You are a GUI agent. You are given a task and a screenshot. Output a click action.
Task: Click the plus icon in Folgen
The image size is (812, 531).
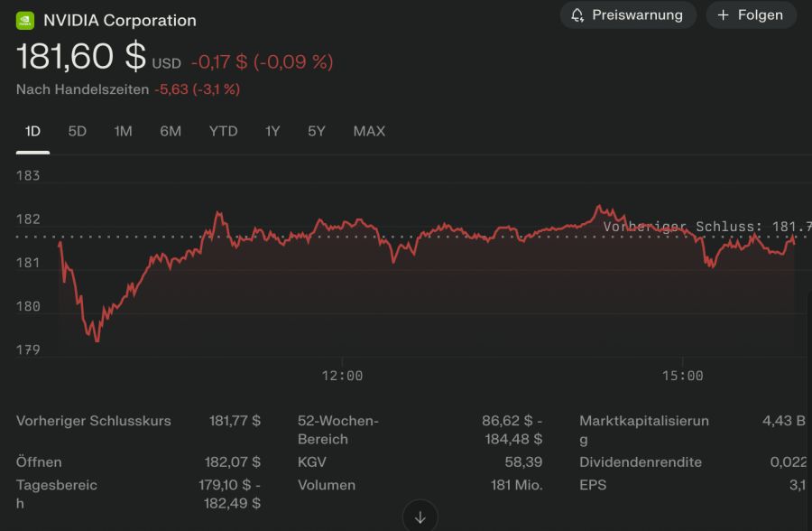pos(723,15)
